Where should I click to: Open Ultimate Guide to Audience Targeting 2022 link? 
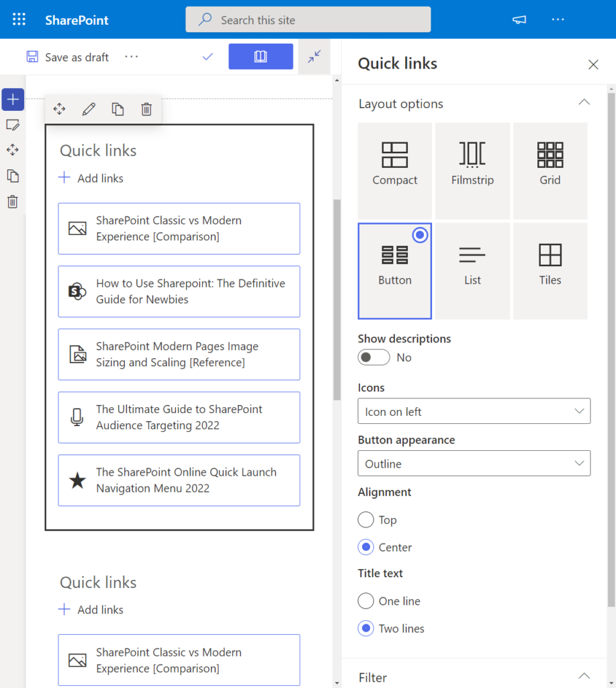point(179,417)
